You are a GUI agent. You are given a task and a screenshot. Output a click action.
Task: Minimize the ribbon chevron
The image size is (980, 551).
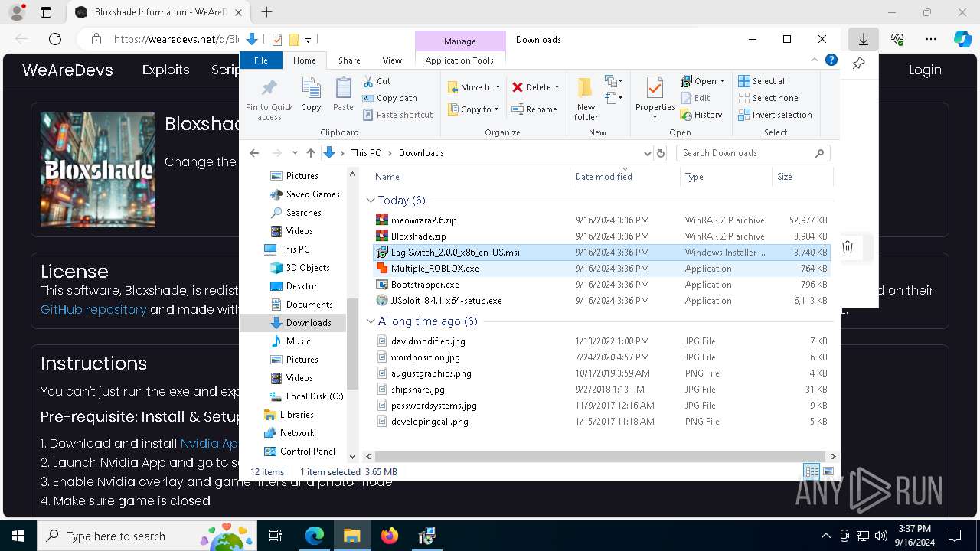pos(815,60)
